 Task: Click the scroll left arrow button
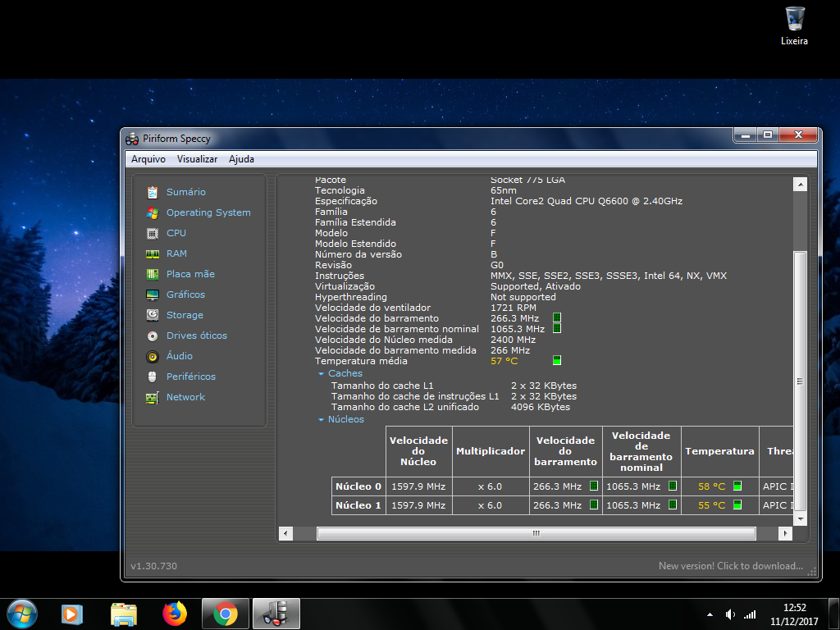[x=286, y=533]
